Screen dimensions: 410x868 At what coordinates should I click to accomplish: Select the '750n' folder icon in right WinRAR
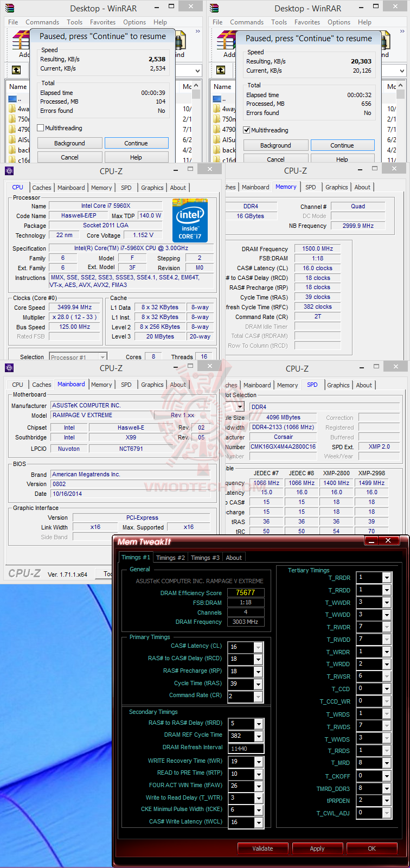217,119
